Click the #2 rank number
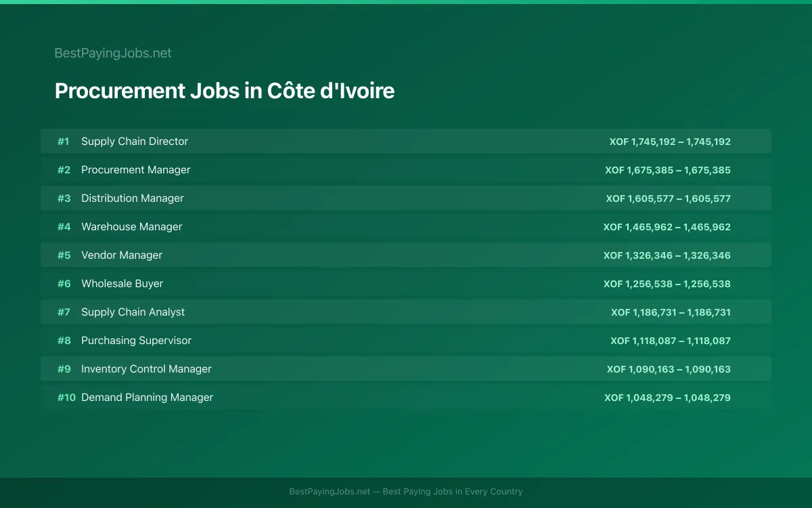This screenshot has height=508, width=812. click(64, 170)
